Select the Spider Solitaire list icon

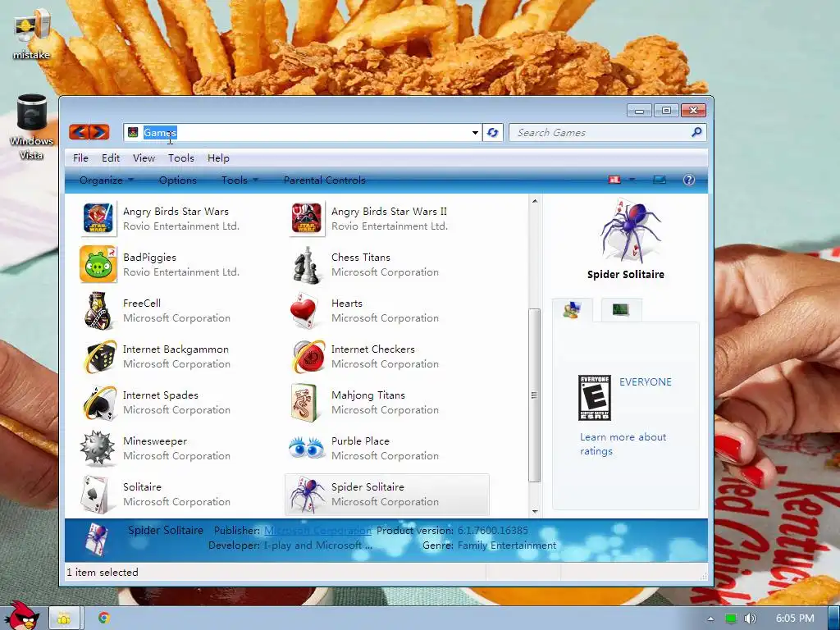[x=307, y=494]
